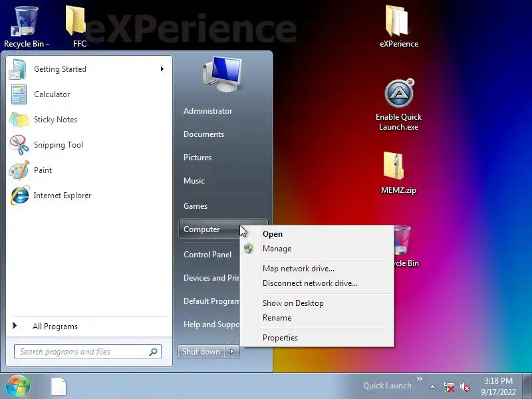
Task: Expand Getting Started submenu arrow
Action: [162, 69]
